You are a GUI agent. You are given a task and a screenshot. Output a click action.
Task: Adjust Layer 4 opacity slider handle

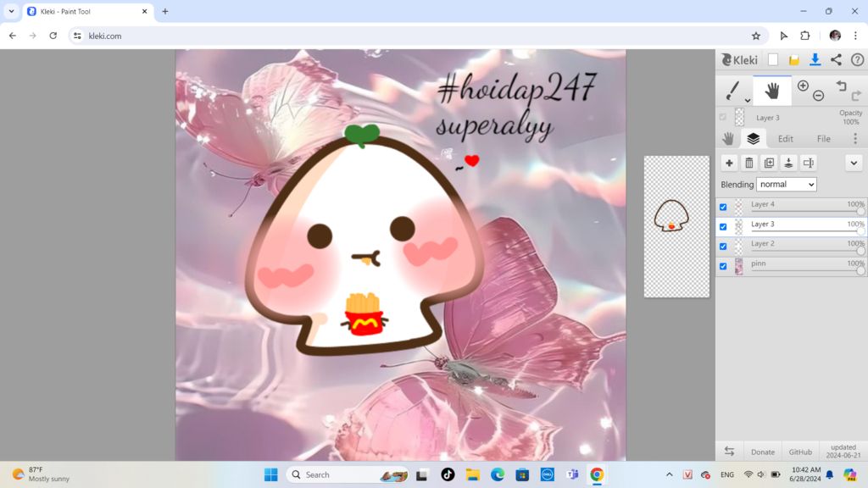pyautogui.click(x=860, y=211)
